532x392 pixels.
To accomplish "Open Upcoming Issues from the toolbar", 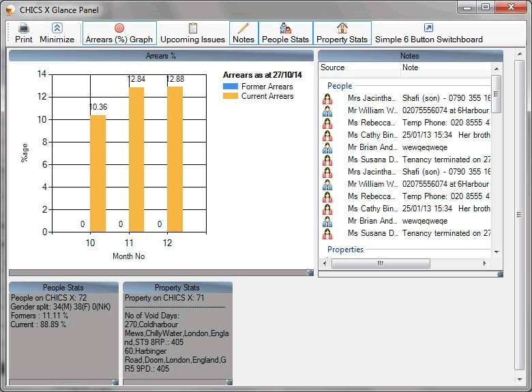I will pyautogui.click(x=192, y=33).
